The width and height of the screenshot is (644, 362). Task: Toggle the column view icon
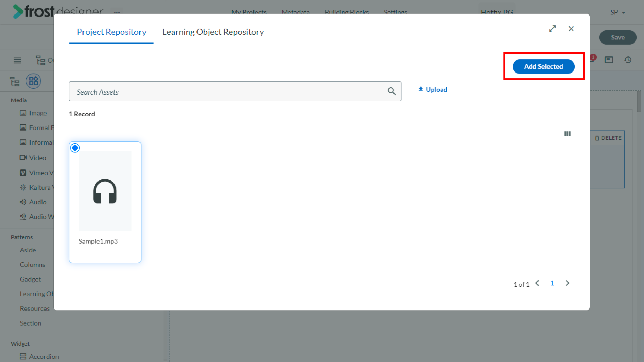pos(567,134)
